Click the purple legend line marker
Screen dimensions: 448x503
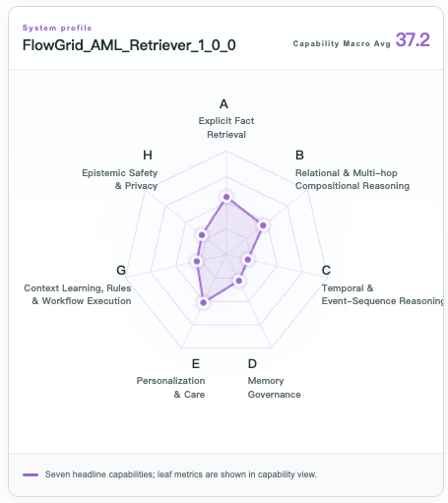(x=31, y=474)
